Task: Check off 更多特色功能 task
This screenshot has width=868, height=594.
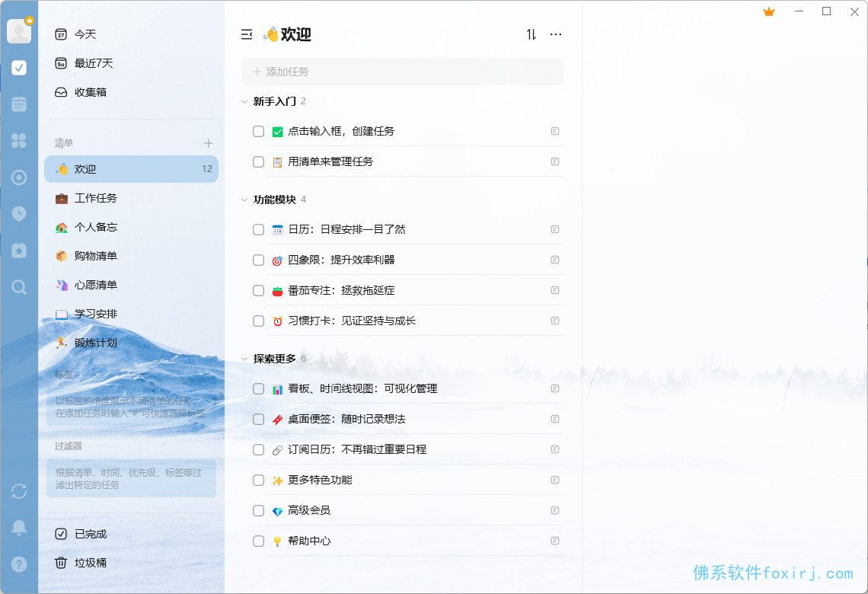Action: [x=259, y=480]
